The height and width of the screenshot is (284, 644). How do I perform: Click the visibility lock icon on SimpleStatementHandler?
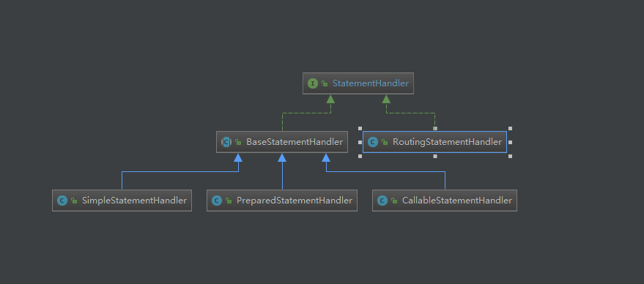tap(74, 201)
